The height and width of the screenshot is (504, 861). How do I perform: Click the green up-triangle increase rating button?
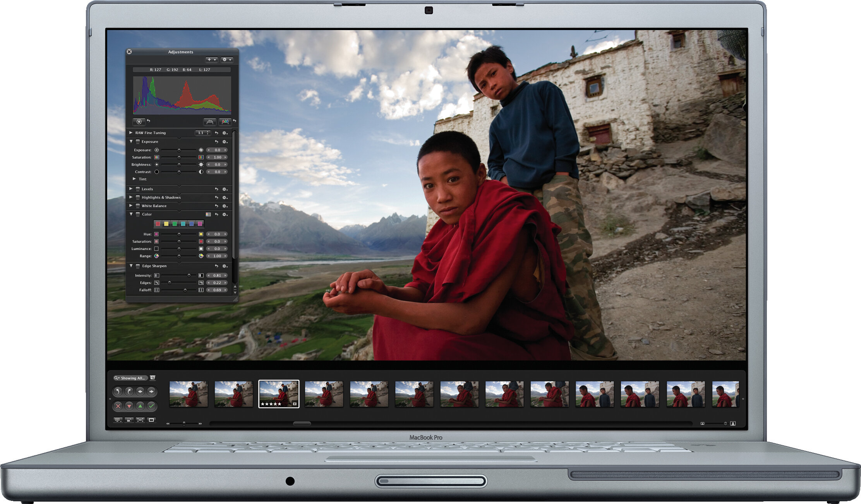[x=140, y=406]
